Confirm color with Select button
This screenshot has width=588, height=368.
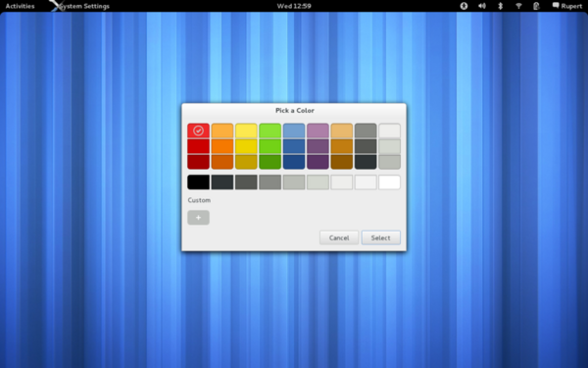[380, 237]
